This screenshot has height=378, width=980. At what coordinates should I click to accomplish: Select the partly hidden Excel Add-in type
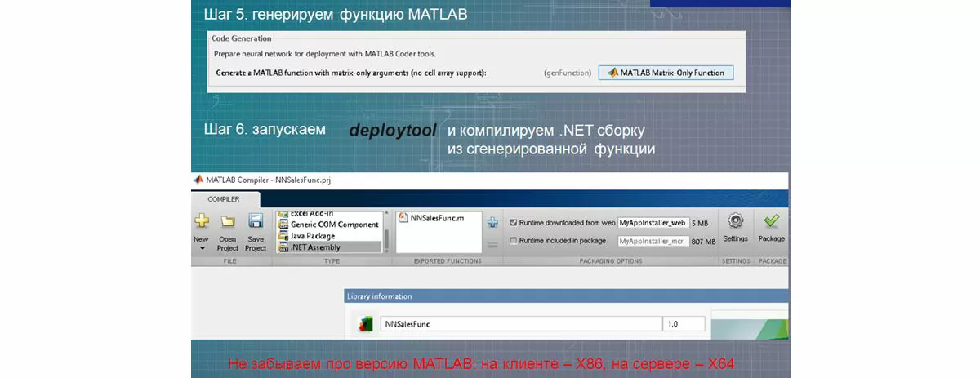pyautogui.click(x=329, y=215)
